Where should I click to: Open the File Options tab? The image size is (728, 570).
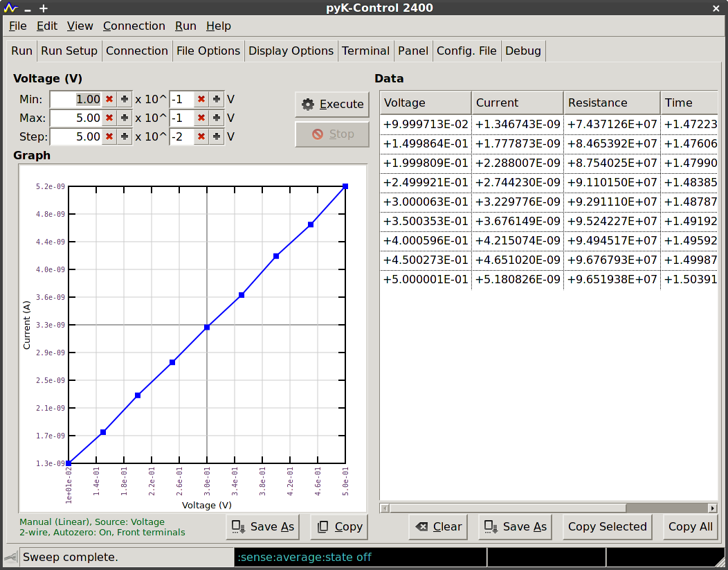(x=208, y=51)
